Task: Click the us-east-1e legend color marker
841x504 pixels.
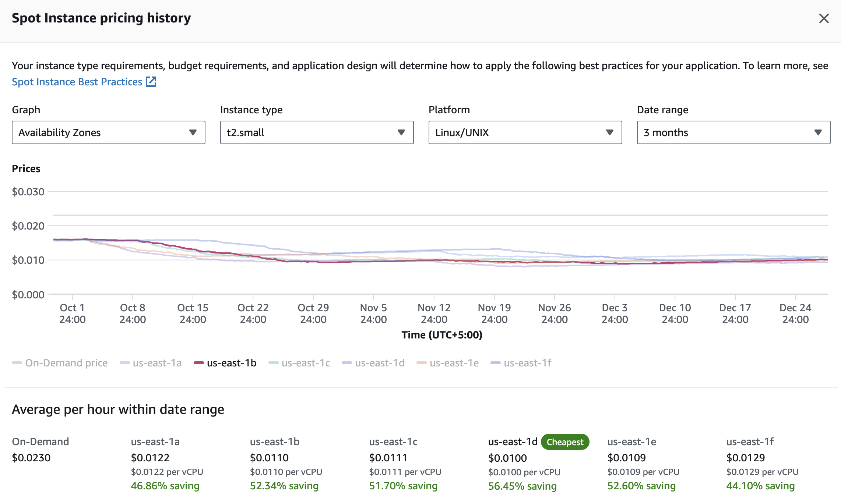Action: pyautogui.click(x=421, y=363)
